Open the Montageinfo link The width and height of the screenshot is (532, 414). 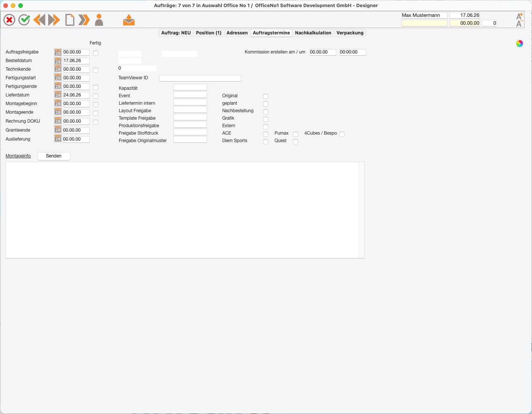tap(18, 156)
